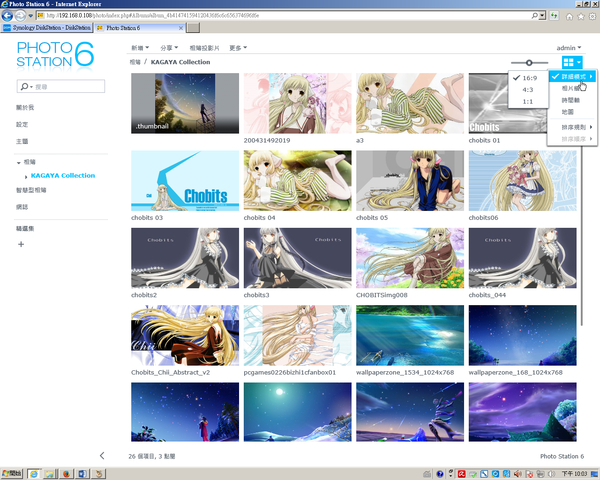The image size is (600, 480).
Task: Click the 相簿投影片 slideshow button
Action: tap(204, 48)
